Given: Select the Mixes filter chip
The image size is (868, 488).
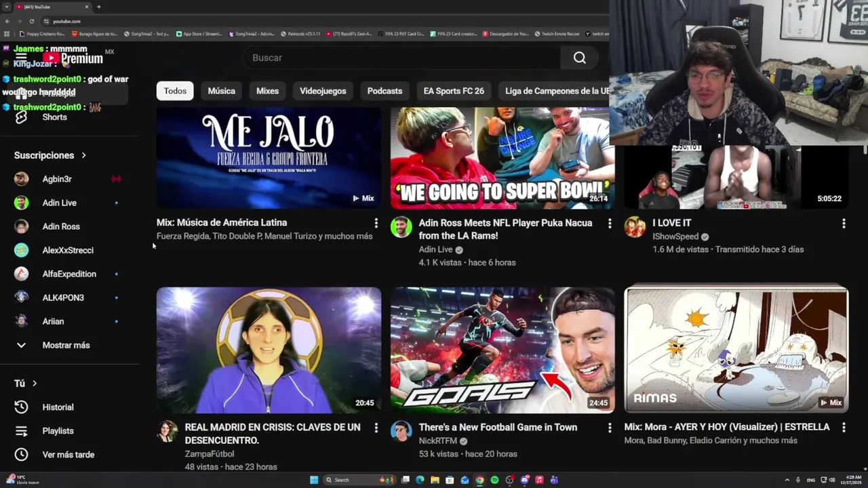Looking at the screenshot, I should point(267,91).
